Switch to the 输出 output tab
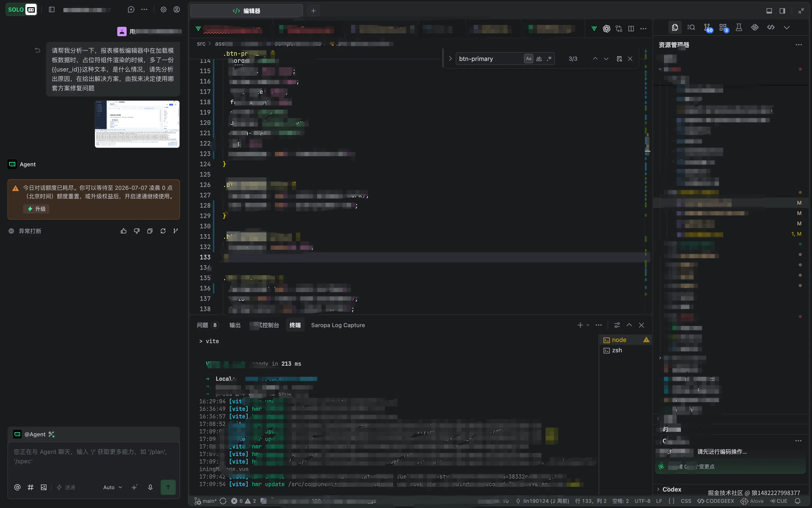812x508 pixels. click(x=235, y=325)
